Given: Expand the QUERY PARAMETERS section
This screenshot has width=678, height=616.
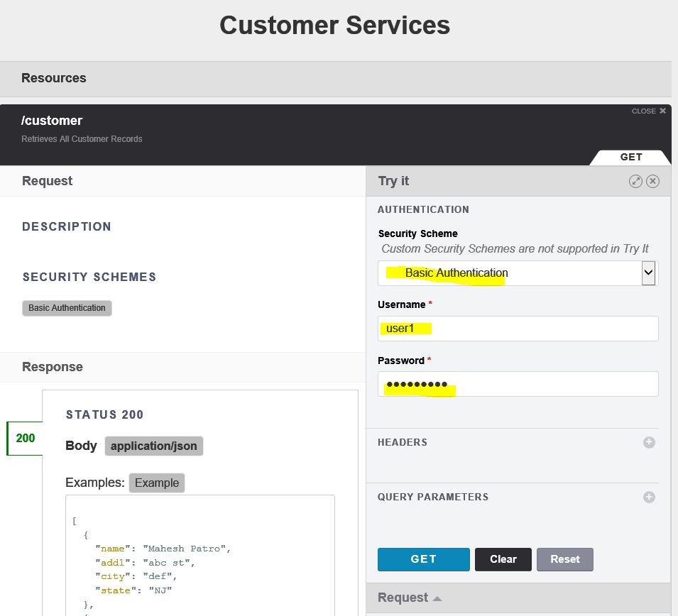Looking at the screenshot, I should pos(433,497).
